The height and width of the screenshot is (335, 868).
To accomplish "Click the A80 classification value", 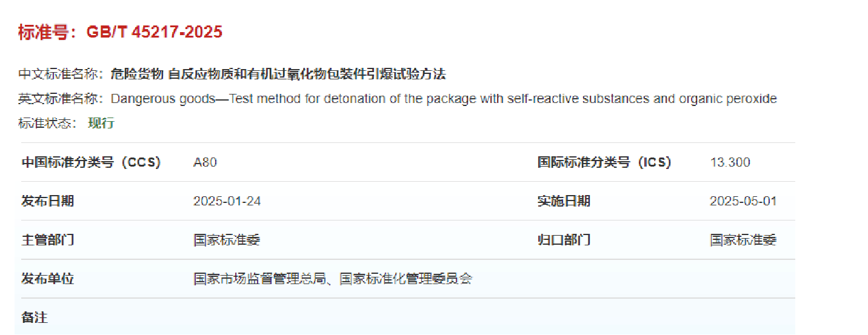I will [x=205, y=162].
